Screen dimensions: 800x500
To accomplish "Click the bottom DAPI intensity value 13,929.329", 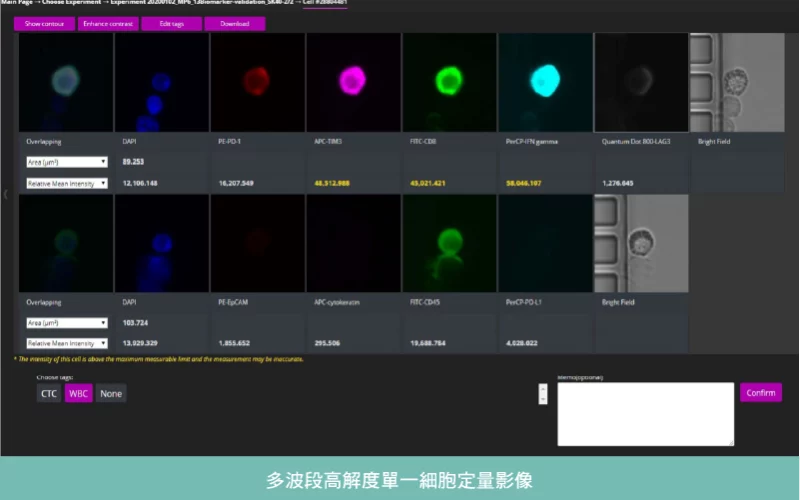I will (x=140, y=343).
